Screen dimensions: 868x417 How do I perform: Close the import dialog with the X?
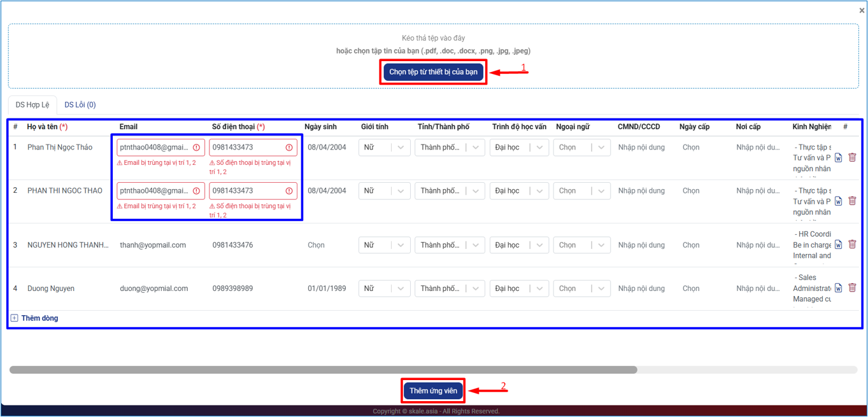pos(862,11)
